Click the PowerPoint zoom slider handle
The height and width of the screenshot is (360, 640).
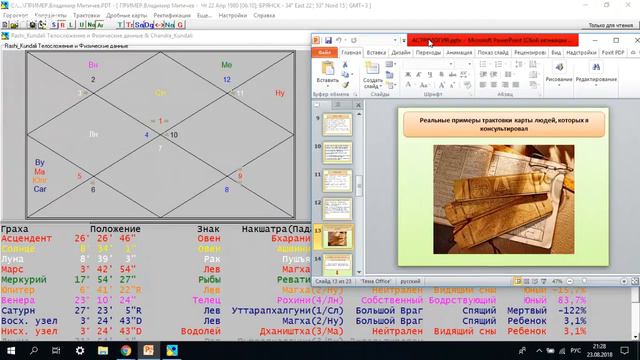(x=584, y=281)
